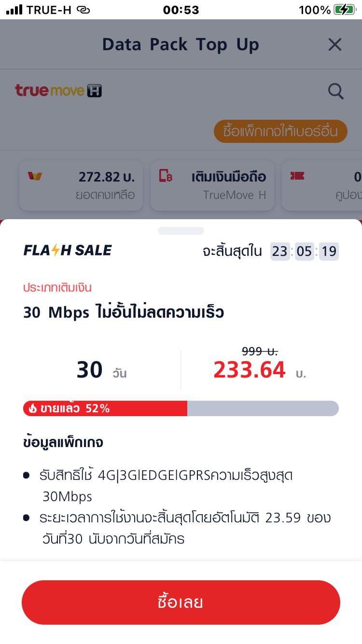The image size is (362, 644).
Task: Buy package with ซื้อเลย button
Action: [x=181, y=602]
